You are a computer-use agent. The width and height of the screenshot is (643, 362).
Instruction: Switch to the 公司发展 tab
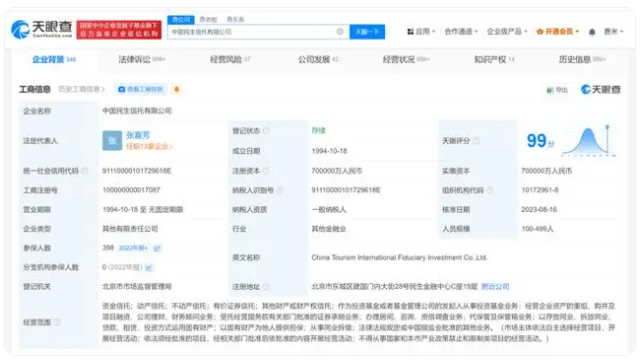click(318, 59)
